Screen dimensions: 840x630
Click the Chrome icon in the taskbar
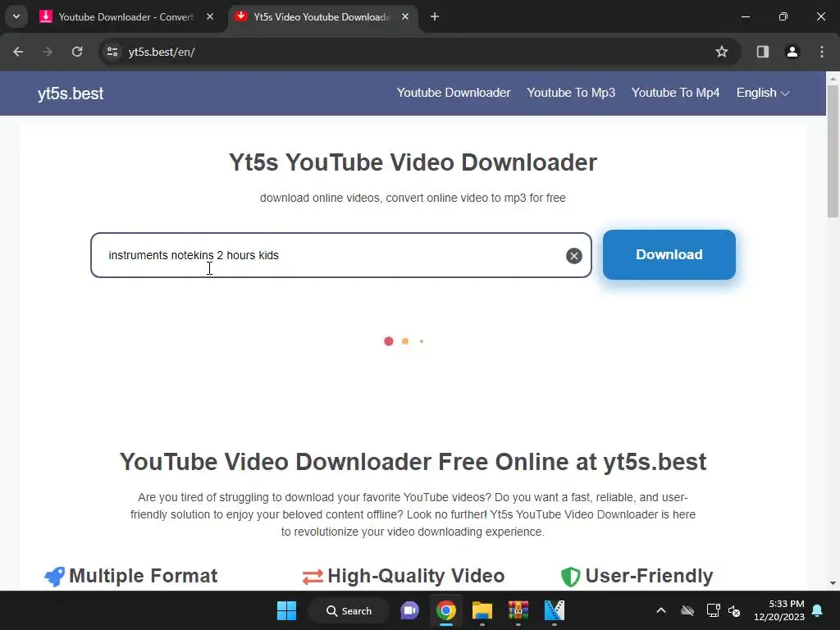point(445,610)
